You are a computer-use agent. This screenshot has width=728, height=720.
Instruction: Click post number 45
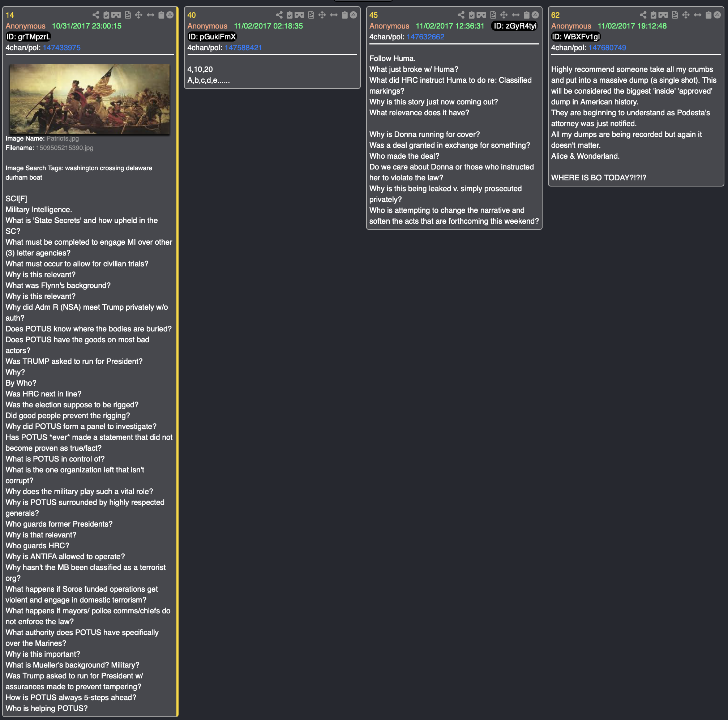(373, 15)
